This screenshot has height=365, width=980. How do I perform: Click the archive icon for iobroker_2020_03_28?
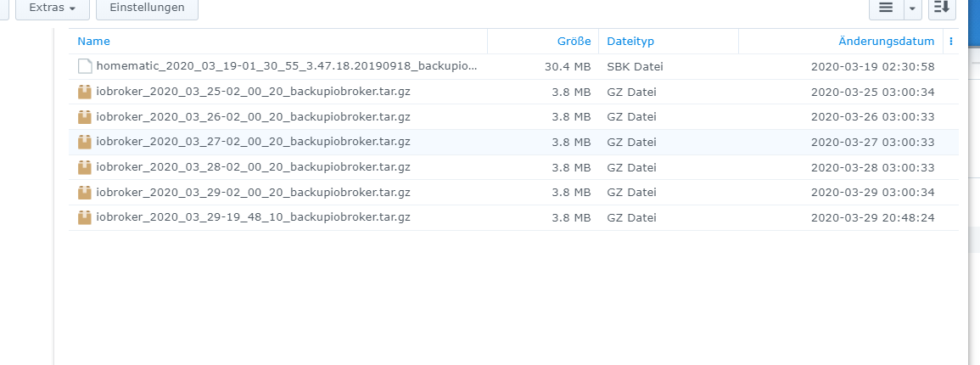85,167
